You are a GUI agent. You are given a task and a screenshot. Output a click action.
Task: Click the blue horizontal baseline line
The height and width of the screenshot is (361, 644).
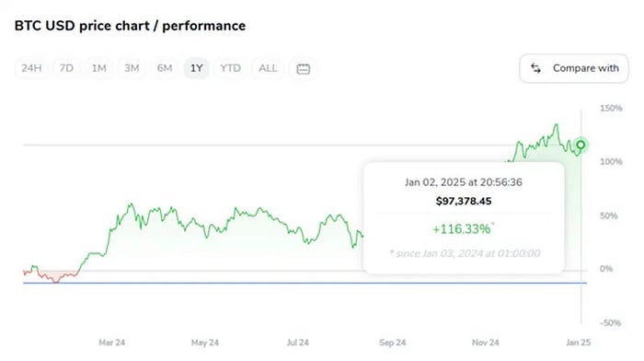click(305, 283)
